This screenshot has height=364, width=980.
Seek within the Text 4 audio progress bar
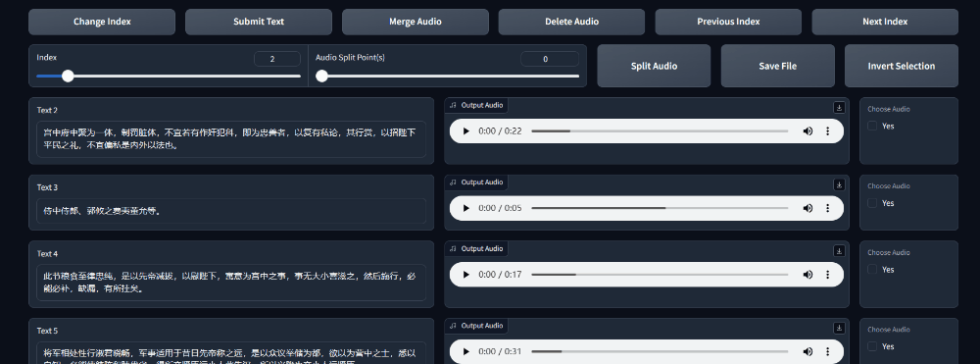point(660,275)
